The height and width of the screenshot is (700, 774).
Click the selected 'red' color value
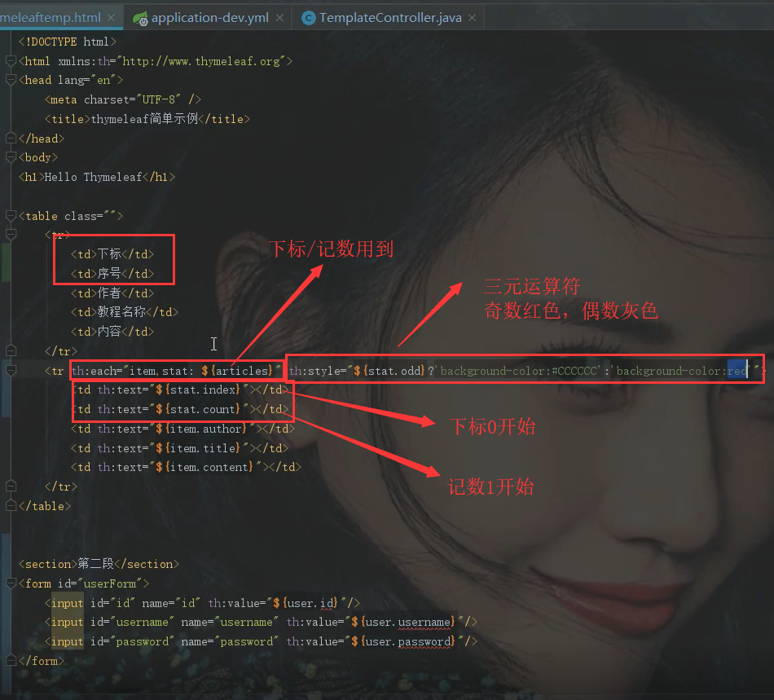tap(737, 371)
